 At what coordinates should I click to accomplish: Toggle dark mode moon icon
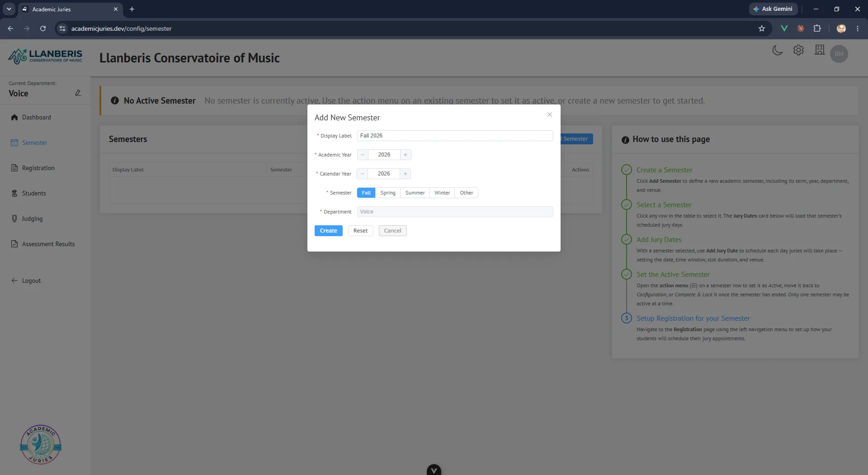(x=777, y=50)
